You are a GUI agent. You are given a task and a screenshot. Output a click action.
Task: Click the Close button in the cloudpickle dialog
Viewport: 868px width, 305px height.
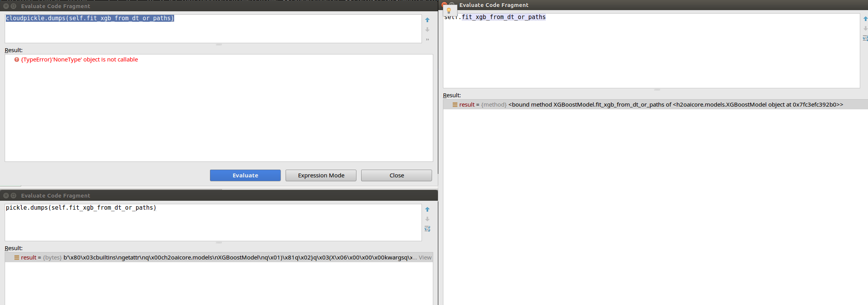pos(397,175)
